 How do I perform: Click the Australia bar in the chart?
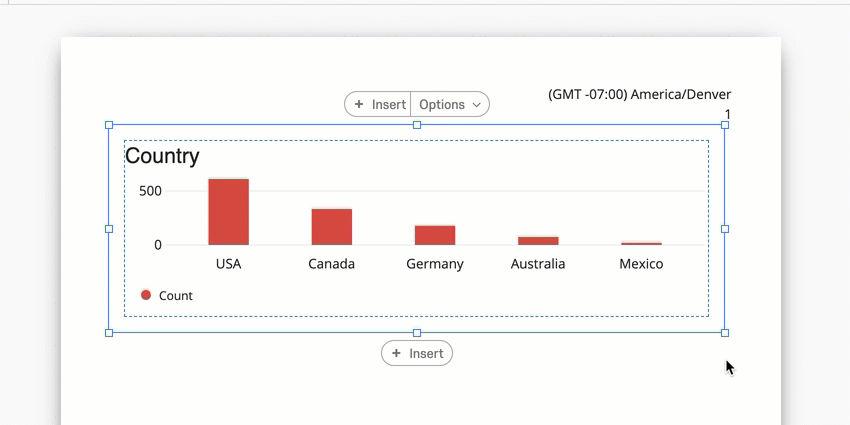(538, 240)
